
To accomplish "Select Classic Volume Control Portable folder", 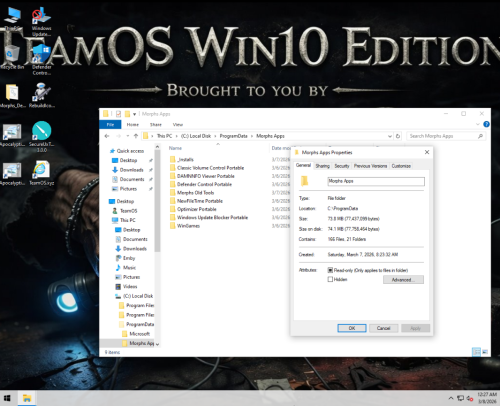I will pos(210,168).
